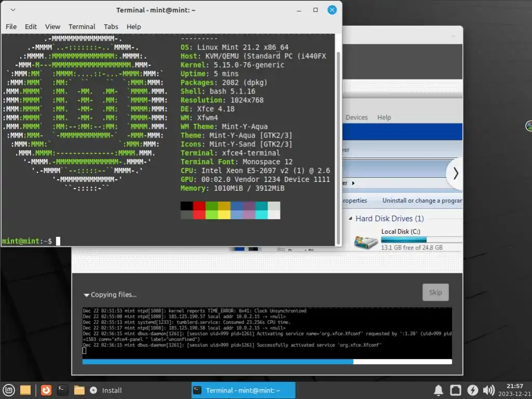
Task: Open the terminal View menu
Action: point(52,26)
